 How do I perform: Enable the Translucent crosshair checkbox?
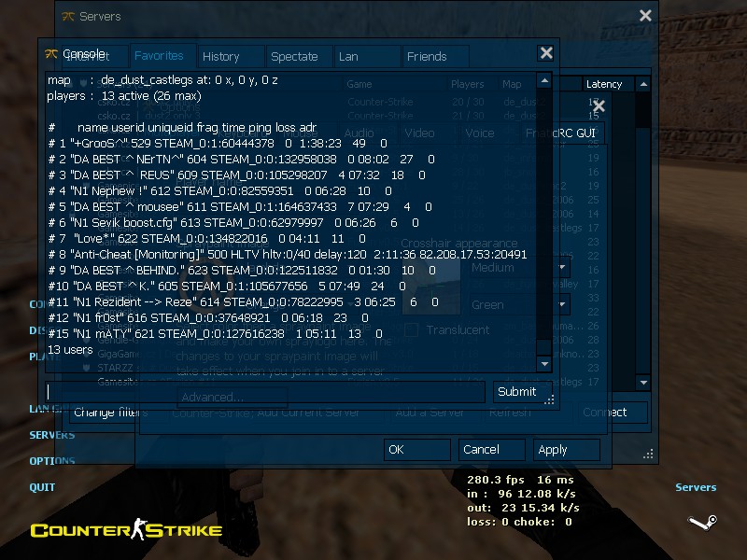click(412, 330)
